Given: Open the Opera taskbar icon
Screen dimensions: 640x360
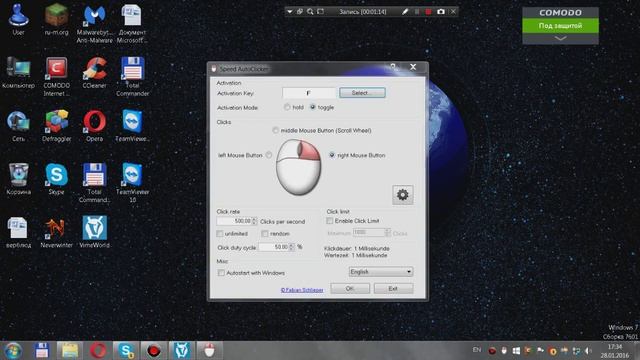Looking at the screenshot, I should coord(98,350).
